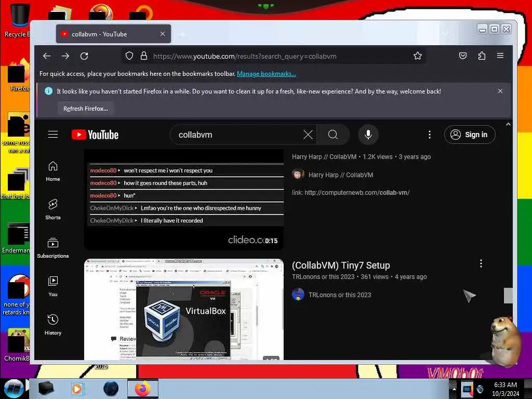Open Harry Harp channel avatar
Viewport: 532px width, 399px height.
tap(298, 175)
